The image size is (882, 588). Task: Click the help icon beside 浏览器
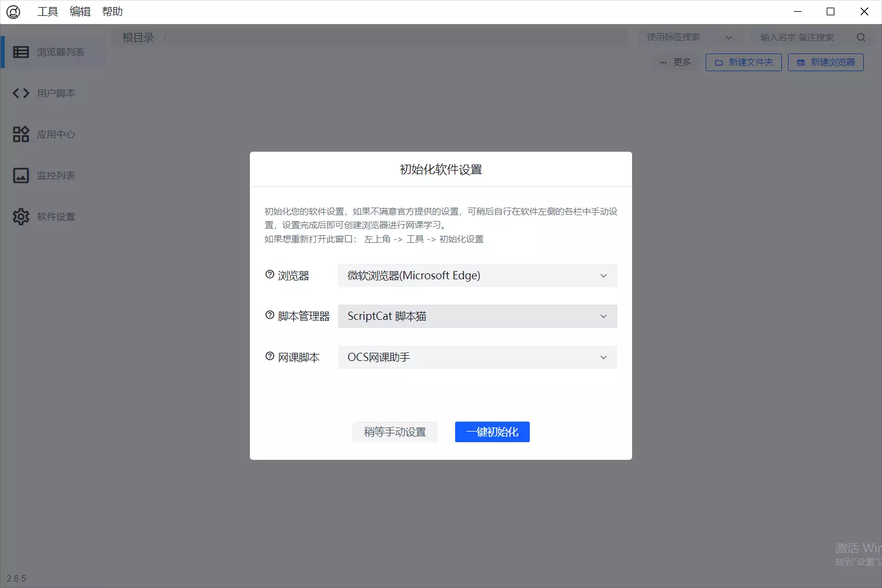pos(270,275)
